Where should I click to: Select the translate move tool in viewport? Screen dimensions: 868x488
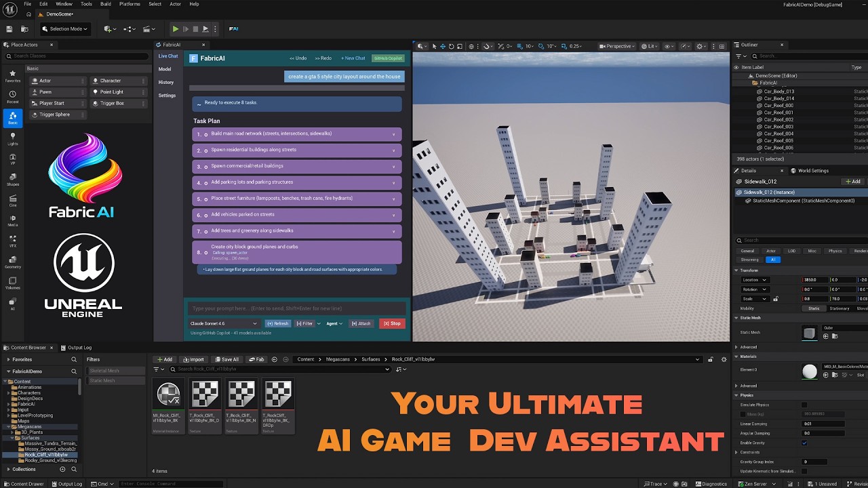tap(443, 46)
